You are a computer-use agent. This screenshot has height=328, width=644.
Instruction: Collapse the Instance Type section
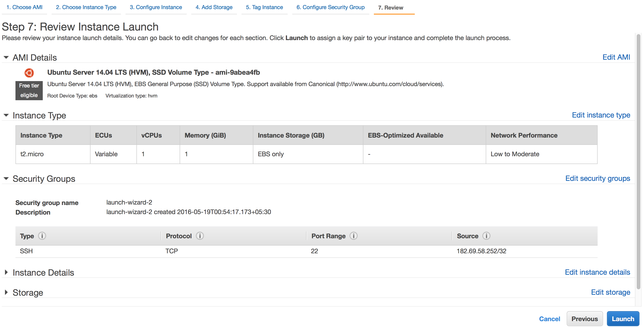(6, 115)
